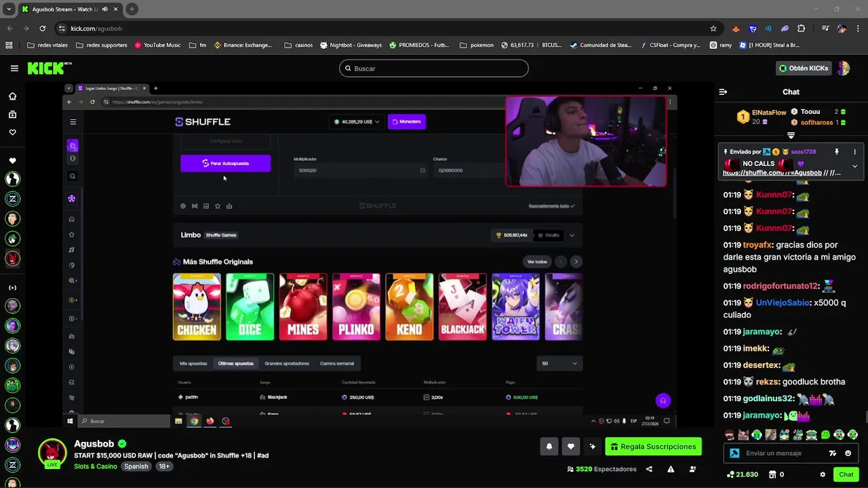Click the Regala Suscripciones button
The image size is (868, 488).
(x=654, y=447)
